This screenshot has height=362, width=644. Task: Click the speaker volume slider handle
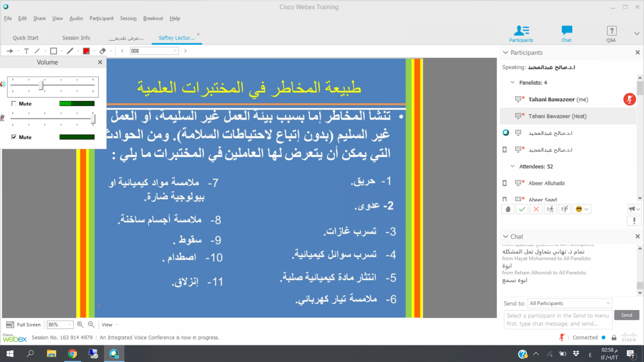(41, 85)
